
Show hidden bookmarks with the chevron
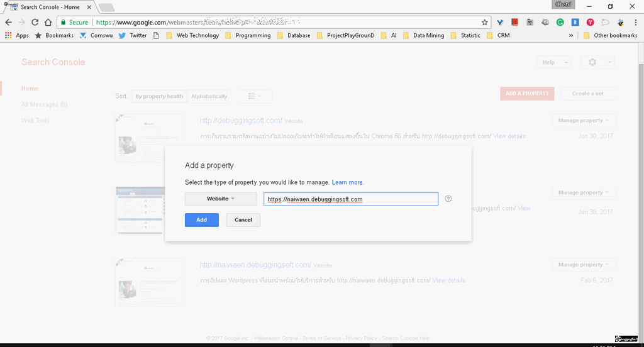[x=570, y=35]
